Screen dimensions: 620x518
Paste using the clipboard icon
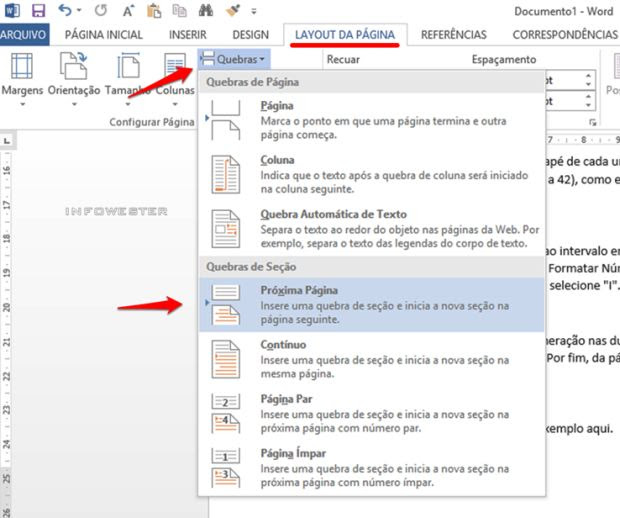point(154,11)
